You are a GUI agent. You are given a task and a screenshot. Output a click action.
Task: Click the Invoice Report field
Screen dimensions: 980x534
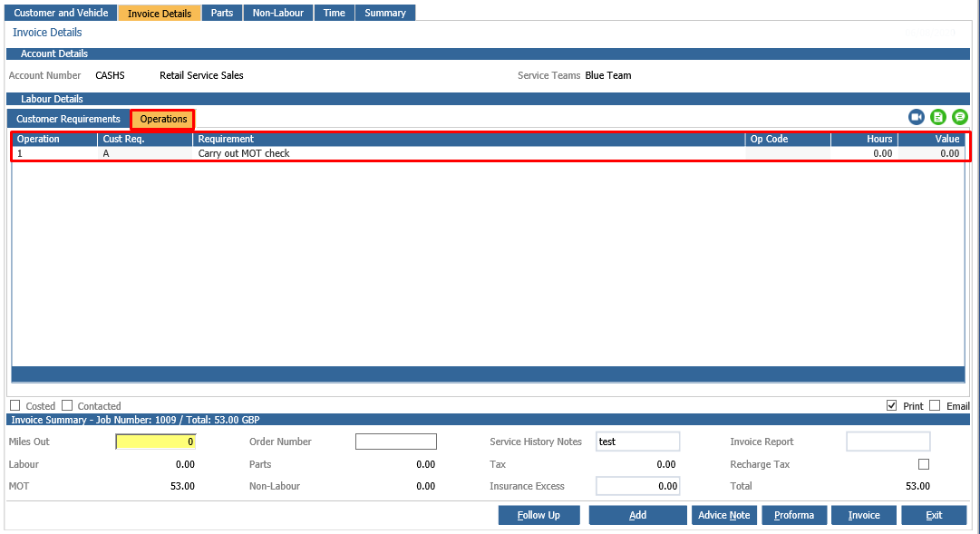point(888,442)
